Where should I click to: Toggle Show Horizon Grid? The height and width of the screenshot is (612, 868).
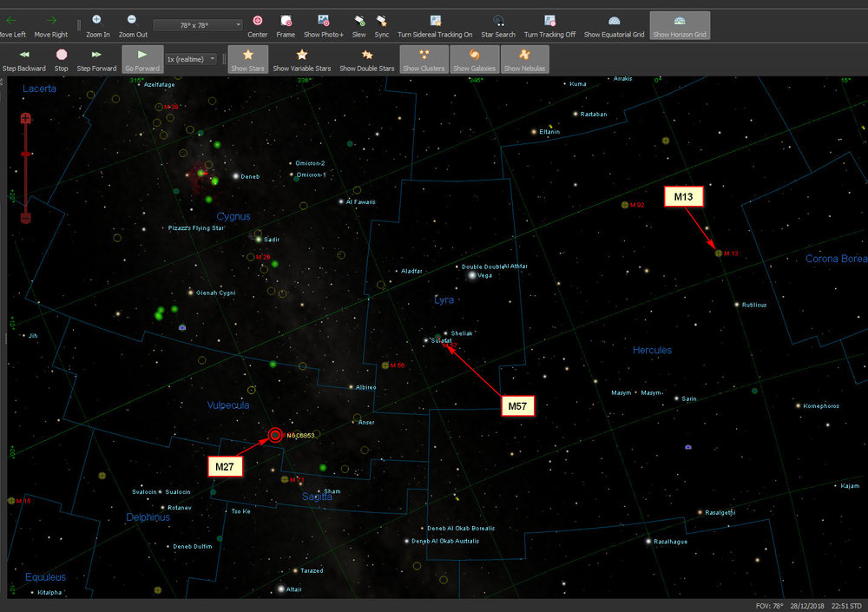coord(680,26)
